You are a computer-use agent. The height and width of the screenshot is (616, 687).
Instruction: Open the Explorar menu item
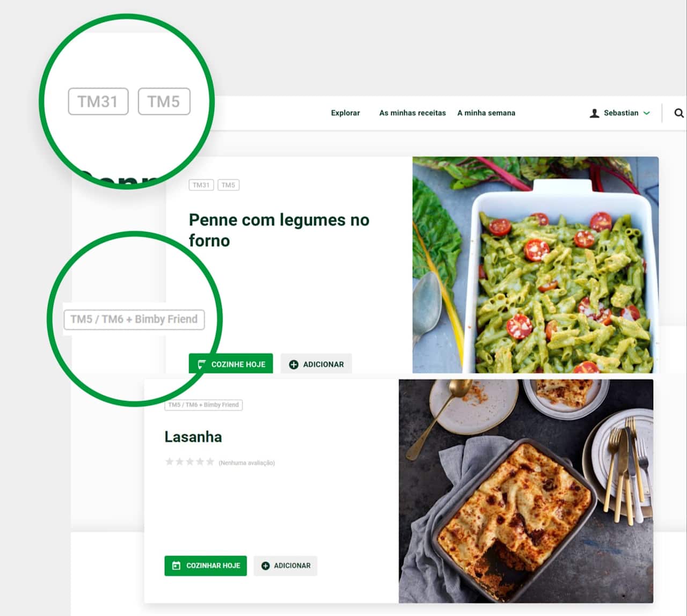[345, 113]
